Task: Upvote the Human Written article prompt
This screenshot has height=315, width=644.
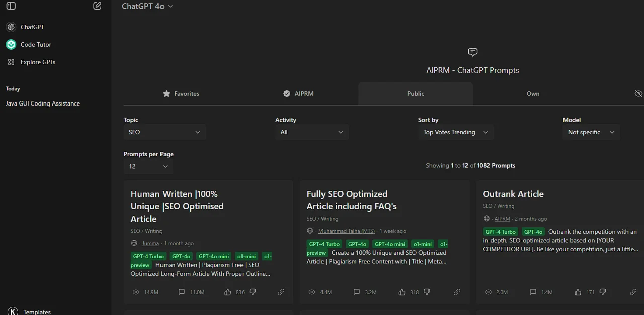Action: coord(227,292)
